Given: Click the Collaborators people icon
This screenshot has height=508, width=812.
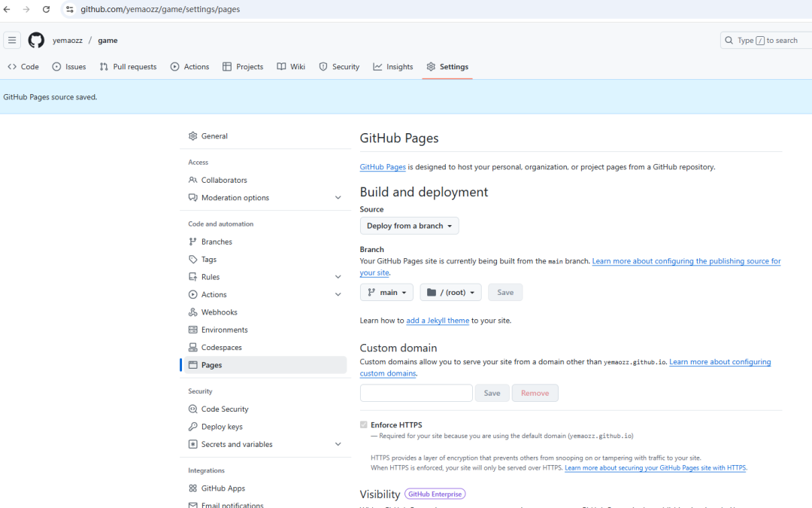Looking at the screenshot, I should pyautogui.click(x=192, y=180).
